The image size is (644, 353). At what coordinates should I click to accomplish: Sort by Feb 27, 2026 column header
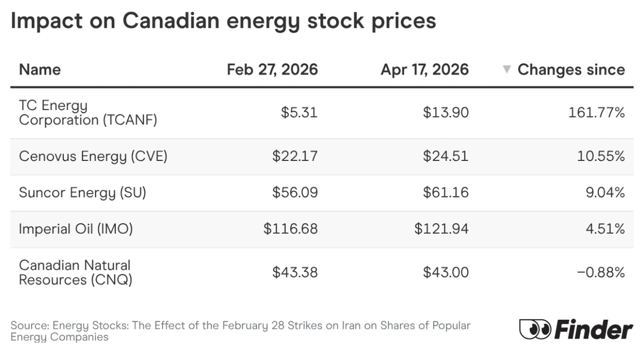pyautogui.click(x=272, y=69)
